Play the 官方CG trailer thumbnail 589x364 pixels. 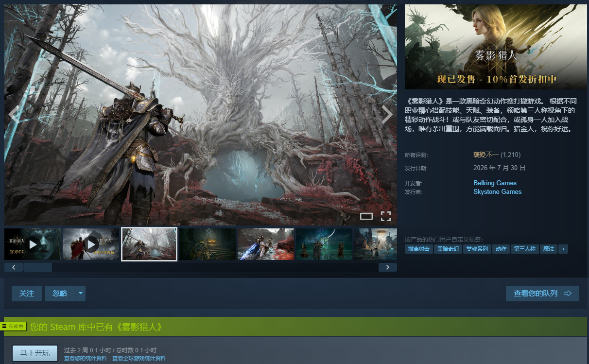(33, 244)
